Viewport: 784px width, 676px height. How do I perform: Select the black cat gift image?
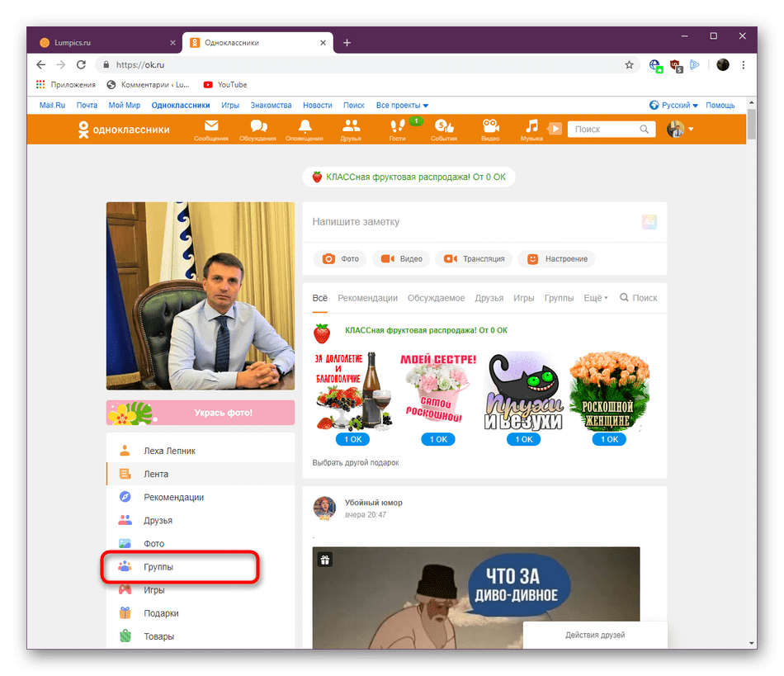tap(523, 390)
